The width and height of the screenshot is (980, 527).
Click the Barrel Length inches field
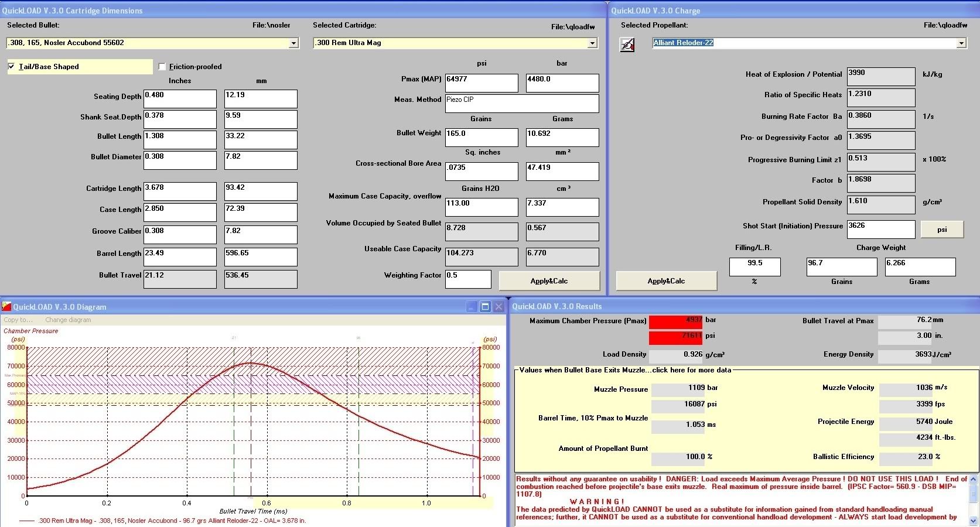coord(180,257)
